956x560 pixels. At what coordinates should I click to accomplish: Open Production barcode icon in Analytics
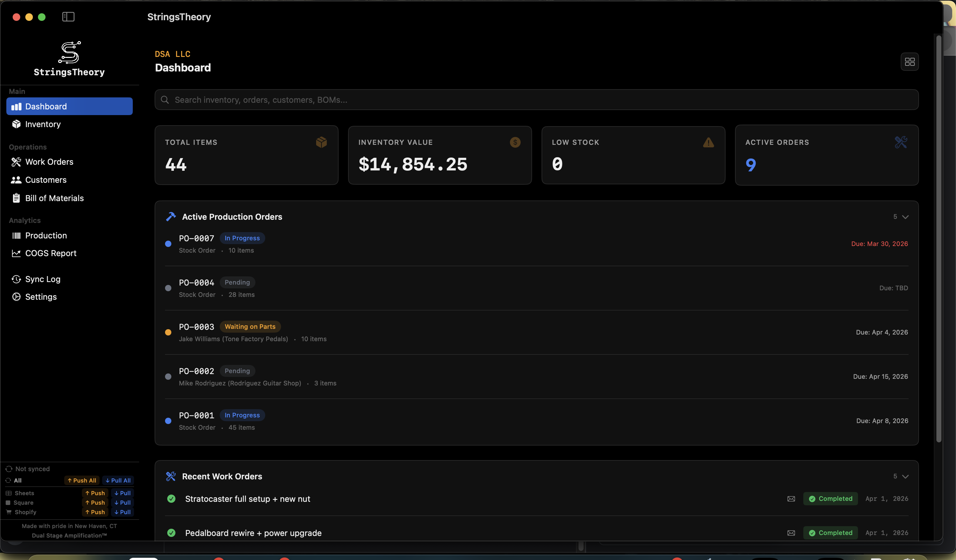tap(16, 235)
